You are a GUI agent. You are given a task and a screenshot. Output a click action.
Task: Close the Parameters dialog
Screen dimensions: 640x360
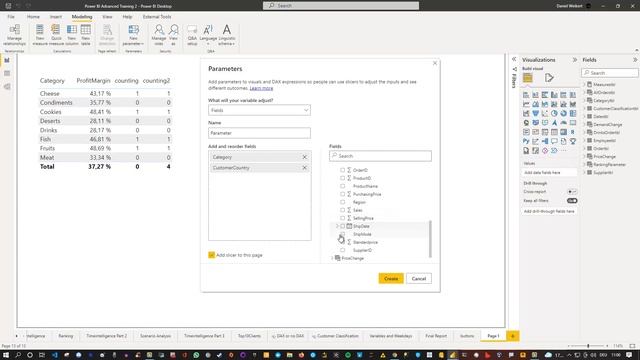point(435,63)
